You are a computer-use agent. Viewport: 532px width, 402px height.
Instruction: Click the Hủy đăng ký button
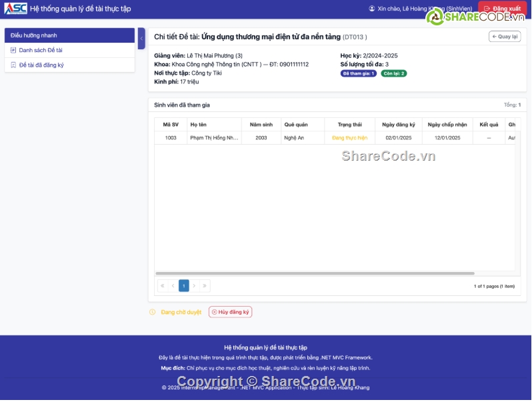coord(230,312)
